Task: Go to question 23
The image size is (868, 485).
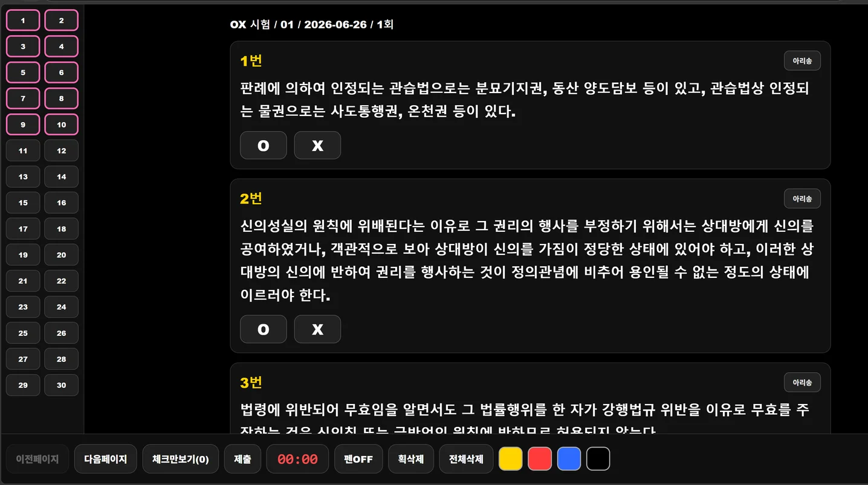Action: (23, 307)
